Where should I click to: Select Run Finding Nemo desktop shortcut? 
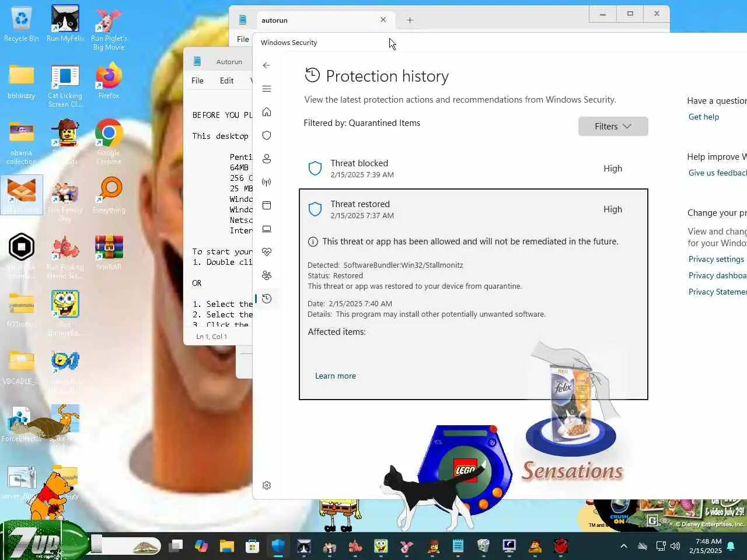pyautogui.click(x=65, y=257)
